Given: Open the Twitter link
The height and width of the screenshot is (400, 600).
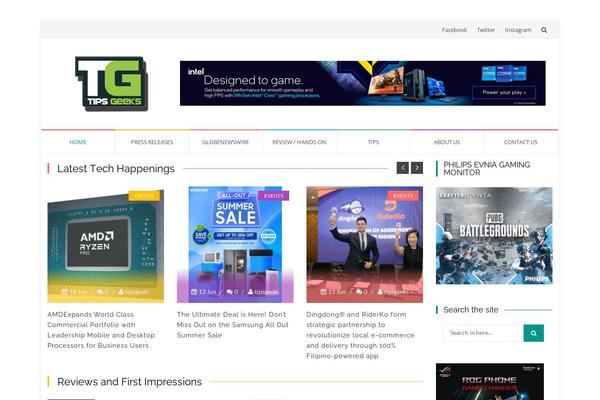Looking at the screenshot, I should [486, 30].
